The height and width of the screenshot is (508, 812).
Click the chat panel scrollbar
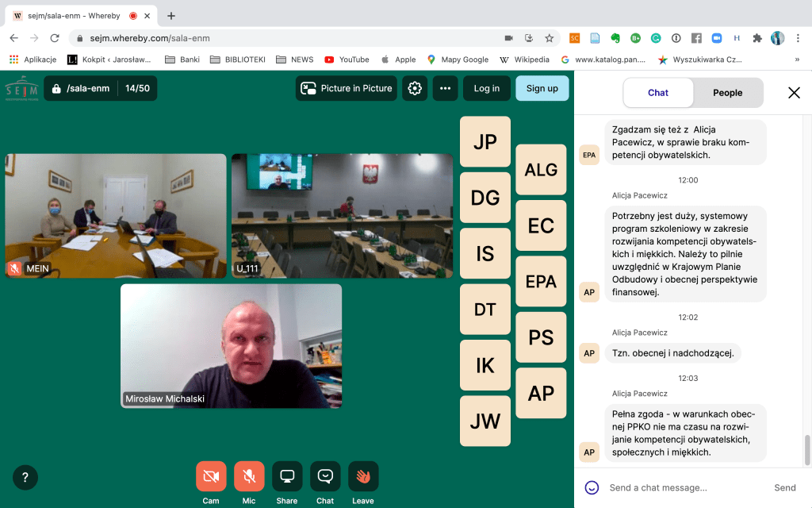807,449
